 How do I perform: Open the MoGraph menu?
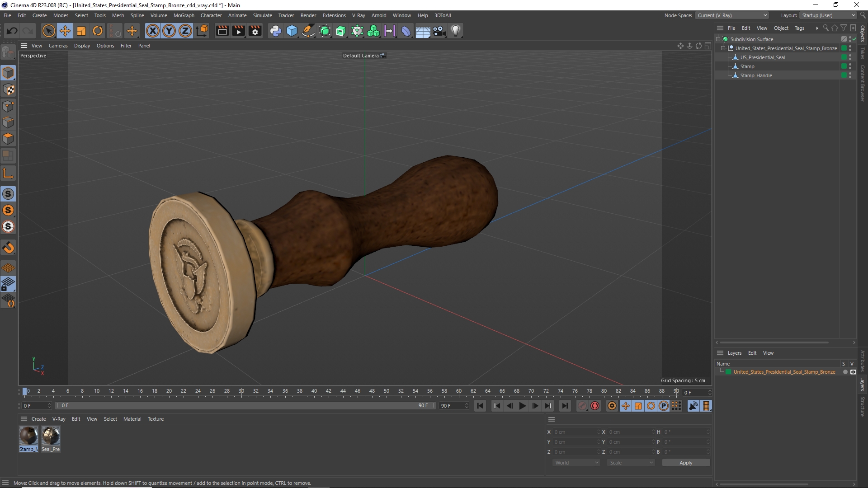[184, 15]
